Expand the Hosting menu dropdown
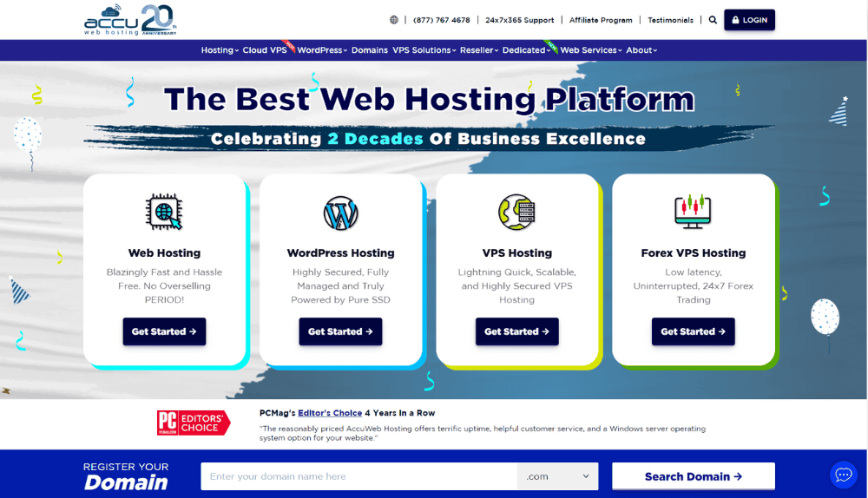The width and height of the screenshot is (868, 498). click(x=220, y=50)
